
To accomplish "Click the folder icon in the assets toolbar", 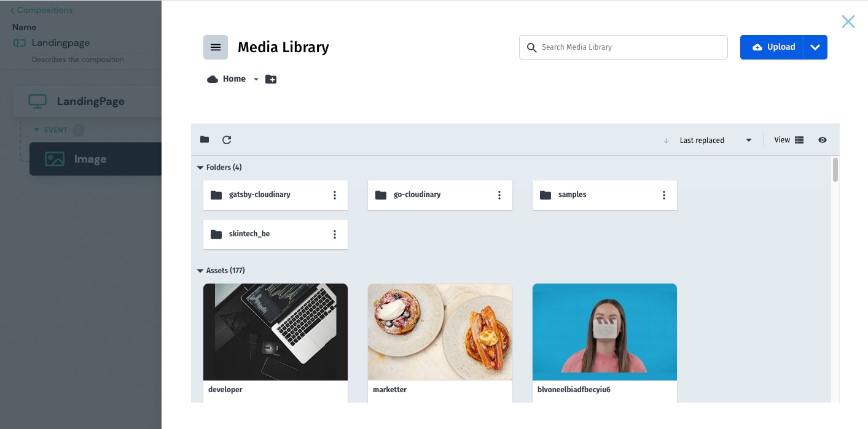I will tap(205, 140).
